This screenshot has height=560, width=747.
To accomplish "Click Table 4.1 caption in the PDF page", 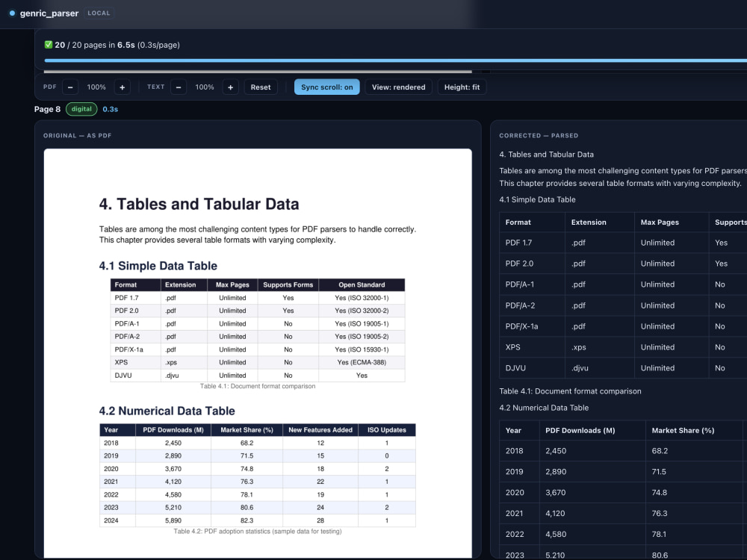I will pyautogui.click(x=258, y=386).
